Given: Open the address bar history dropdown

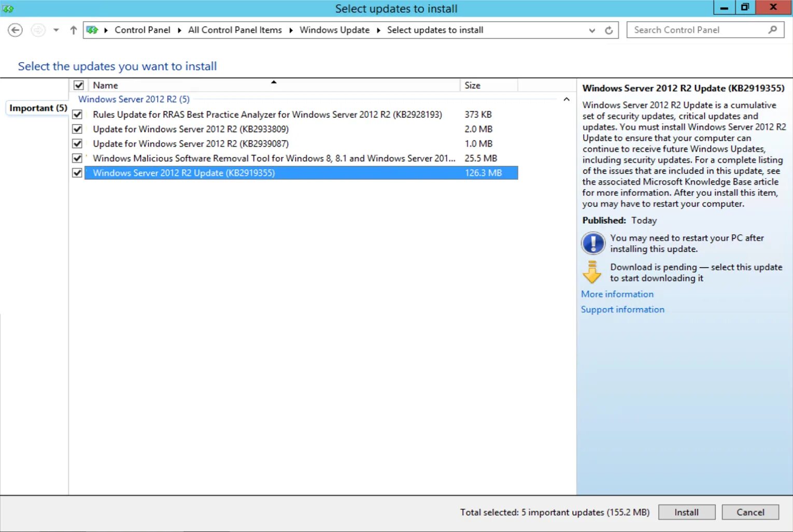Looking at the screenshot, I should (x=592, y=31).
